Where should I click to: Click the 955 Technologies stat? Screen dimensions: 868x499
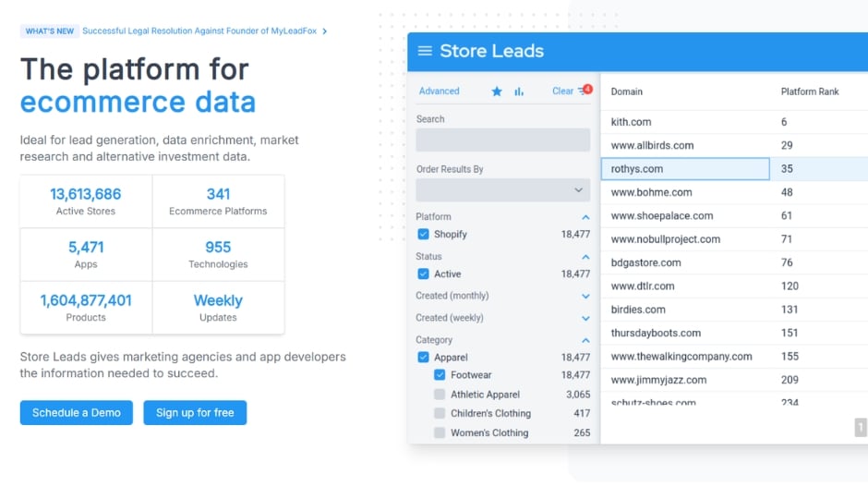point(218,255)
